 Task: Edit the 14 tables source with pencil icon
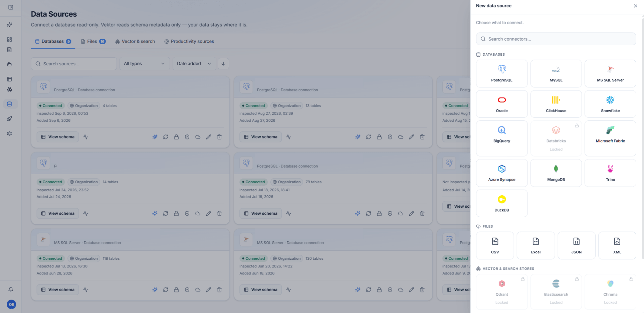pyautogui.click(x=209, y=213)
